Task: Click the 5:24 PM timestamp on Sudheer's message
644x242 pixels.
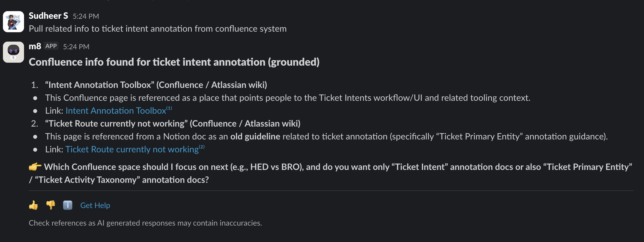Action: pyautogui.click(x=86, y=16)
